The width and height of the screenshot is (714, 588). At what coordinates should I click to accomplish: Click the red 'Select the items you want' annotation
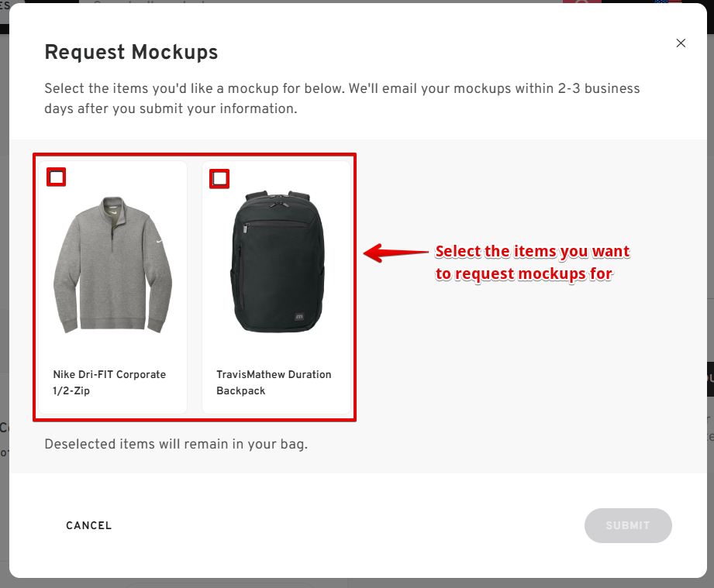(x=533, y=263)
